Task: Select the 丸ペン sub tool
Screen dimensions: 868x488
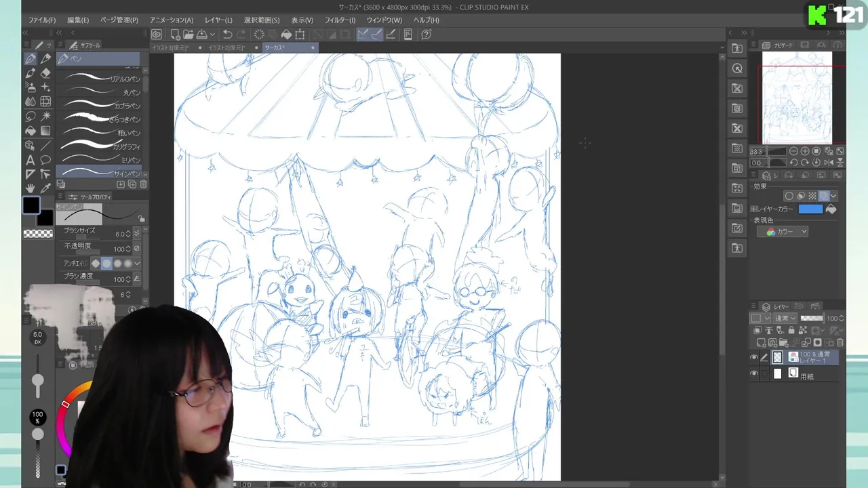Action: pos(99,92)
